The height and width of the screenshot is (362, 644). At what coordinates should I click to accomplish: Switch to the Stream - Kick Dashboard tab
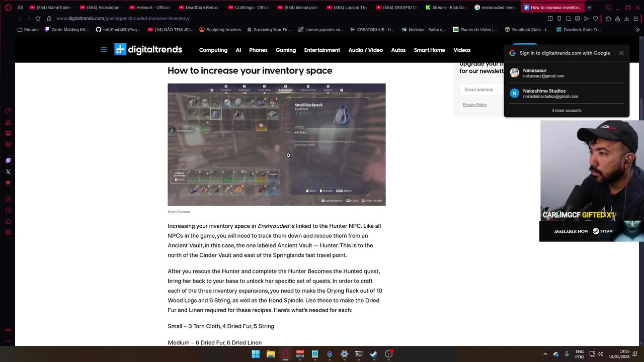click(x=446, y=8)
